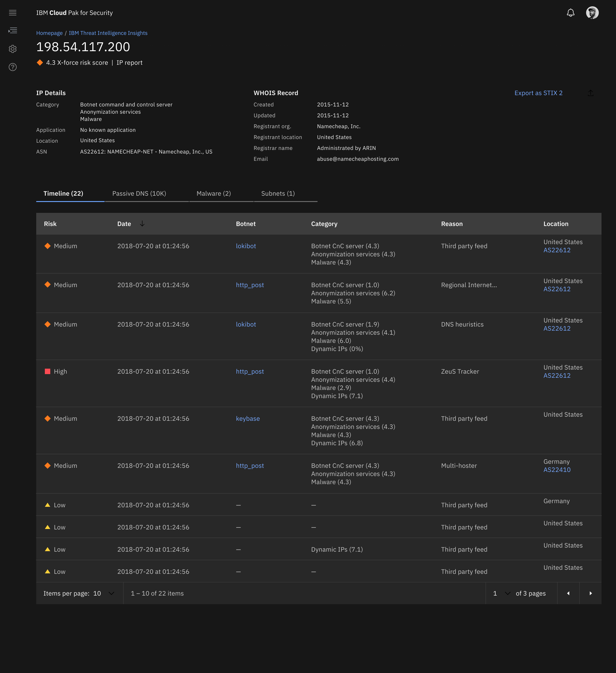
Task: Open the help question mark icon
Action: (x=13, y=67)
